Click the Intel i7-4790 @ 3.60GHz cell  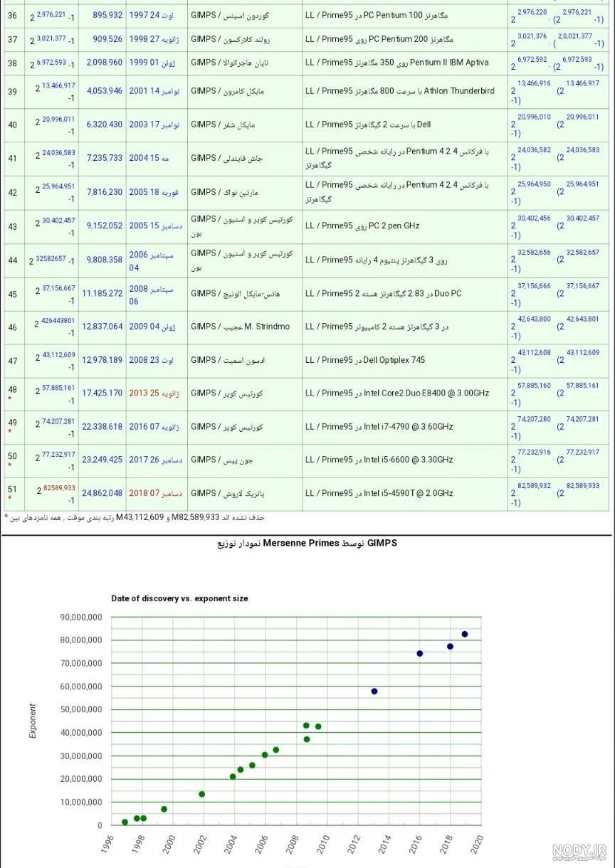coord(404,427)
